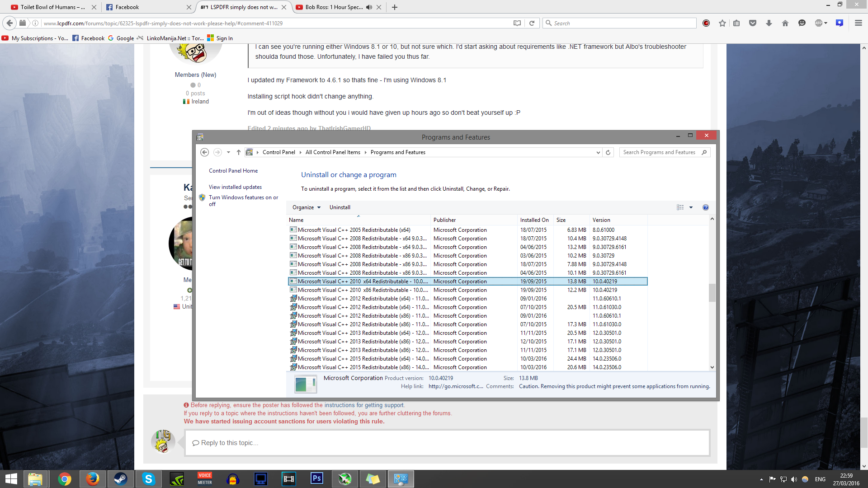Image resolution: width=868 pixels, height=488 pixels.
Task: Expand the address bar history dropdown
Action: click(598, 152)
